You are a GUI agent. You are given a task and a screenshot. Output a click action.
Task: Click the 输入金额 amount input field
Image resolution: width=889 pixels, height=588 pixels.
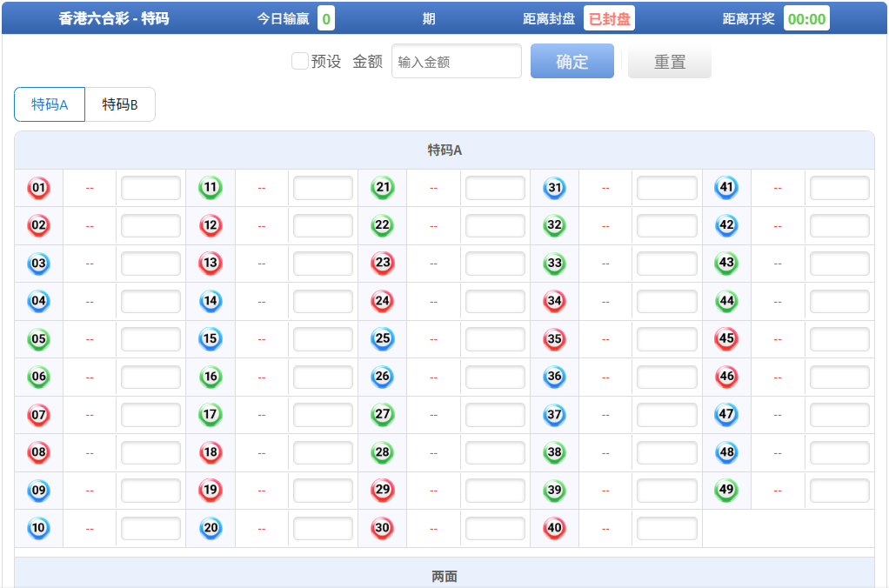(x=456, y=61)
